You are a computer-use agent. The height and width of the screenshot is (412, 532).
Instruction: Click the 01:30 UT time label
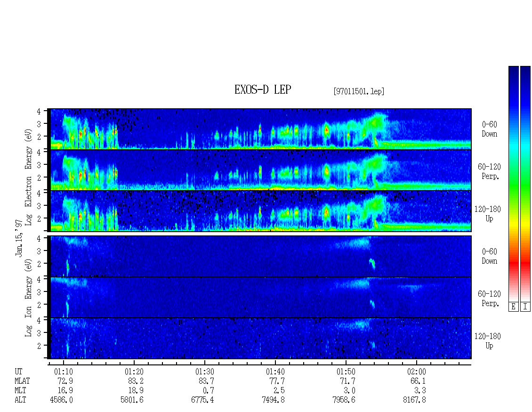point(205,372)
